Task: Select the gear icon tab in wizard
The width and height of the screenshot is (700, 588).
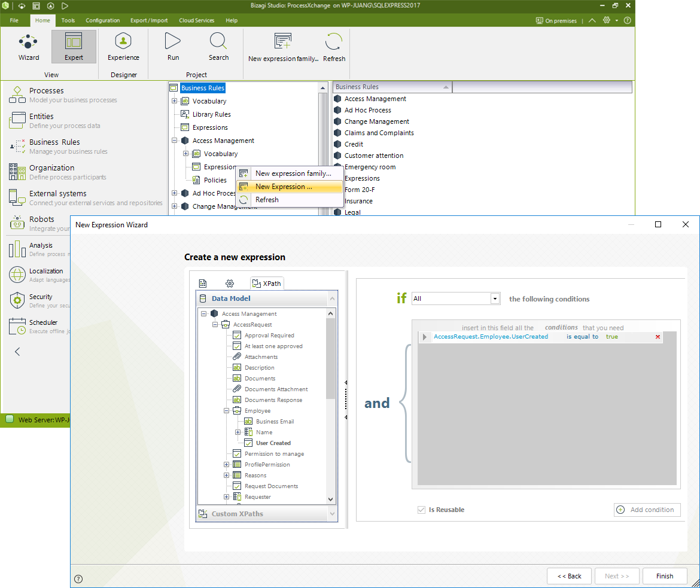Action: coord(230,284)
